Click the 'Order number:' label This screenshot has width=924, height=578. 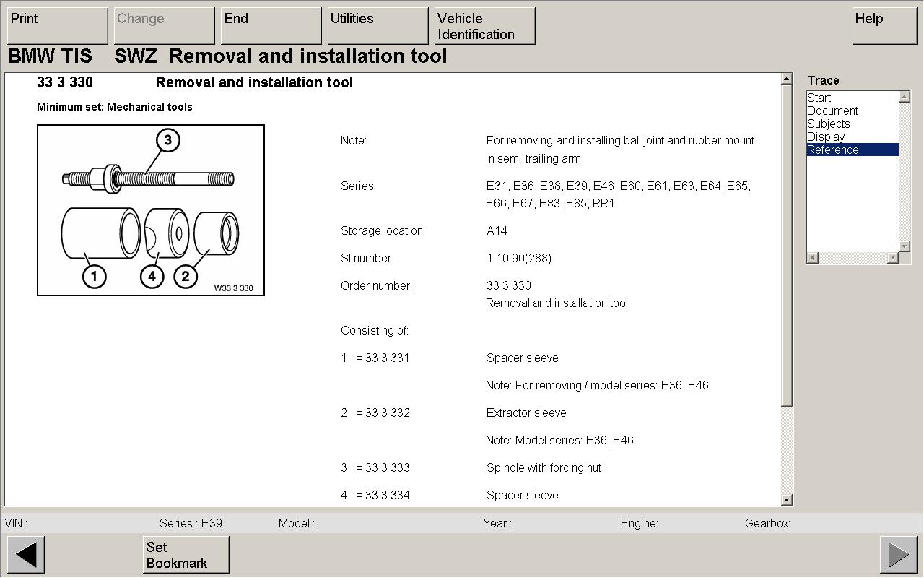[376, 286]
